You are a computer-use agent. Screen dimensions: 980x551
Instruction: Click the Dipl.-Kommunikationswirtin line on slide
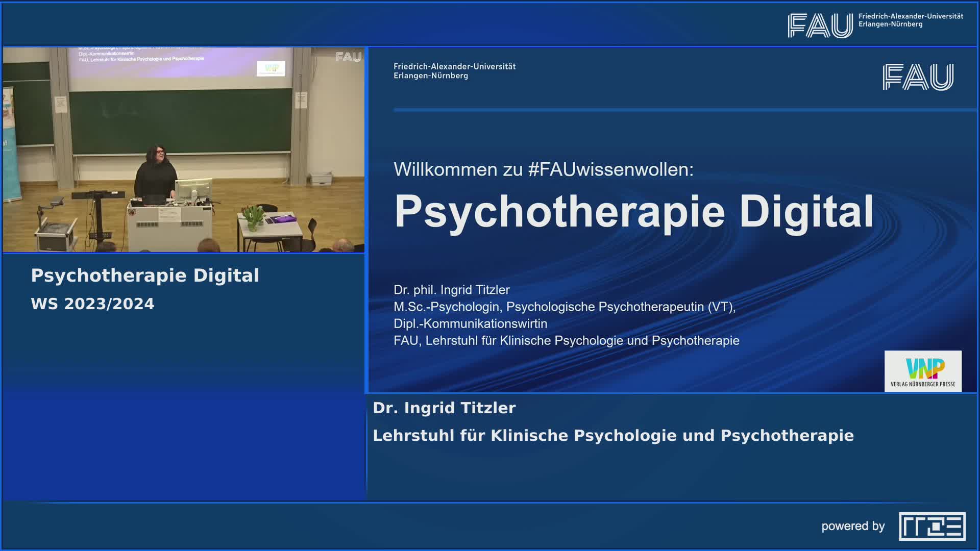[470, 323]
